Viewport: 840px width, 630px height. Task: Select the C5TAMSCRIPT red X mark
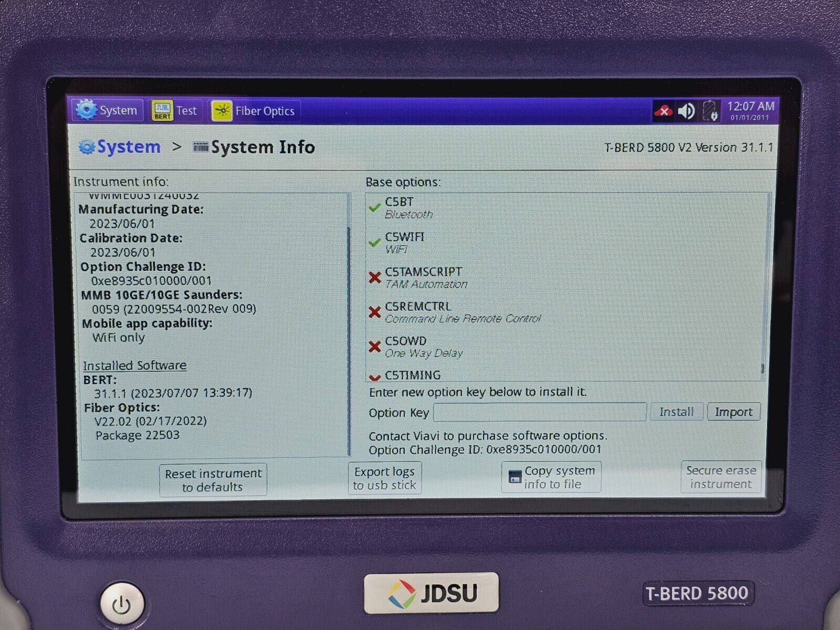375,277
